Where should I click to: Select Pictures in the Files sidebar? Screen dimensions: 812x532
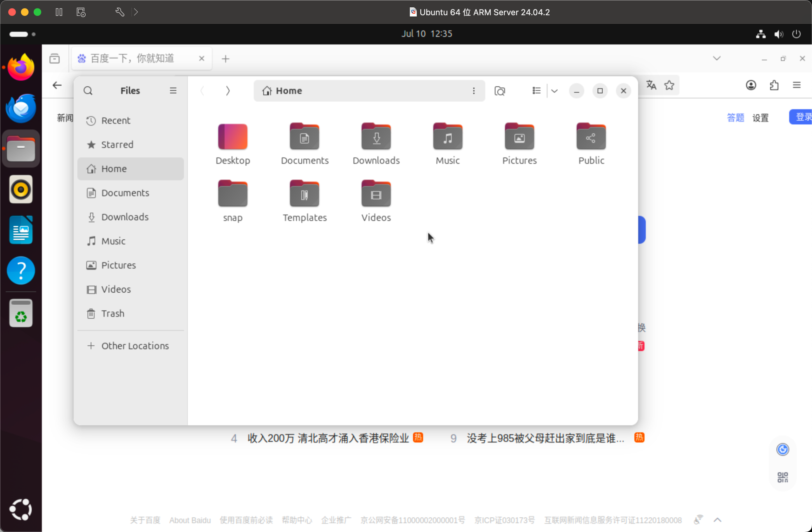click(x=130, y=265)
